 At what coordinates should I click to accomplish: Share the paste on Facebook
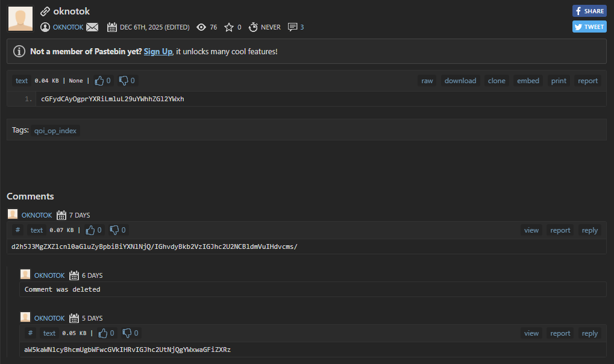tap(589, 11)
